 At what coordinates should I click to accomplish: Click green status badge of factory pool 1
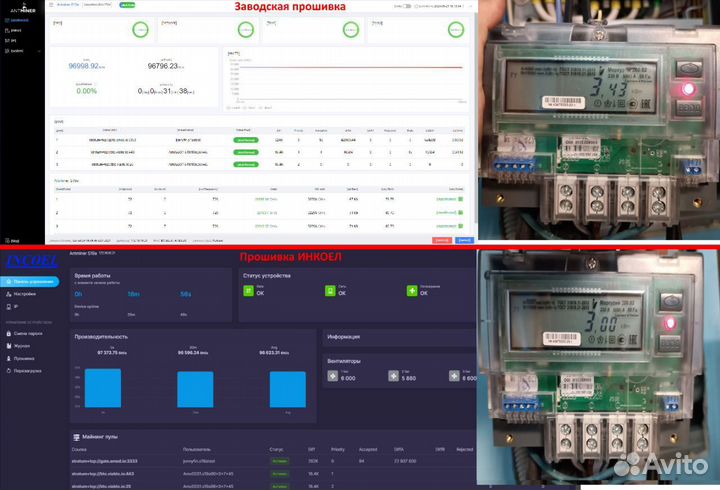pos(246,140)
